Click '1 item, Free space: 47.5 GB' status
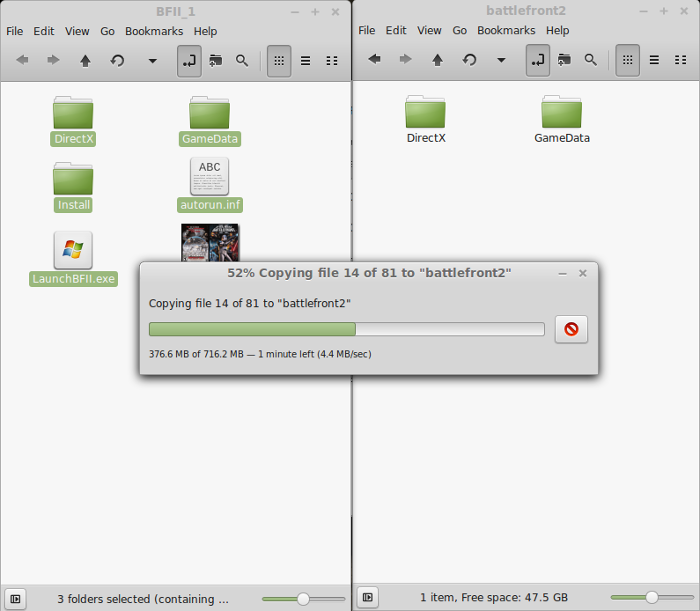Viewport: 700px width, 611px height. point(494,597)
